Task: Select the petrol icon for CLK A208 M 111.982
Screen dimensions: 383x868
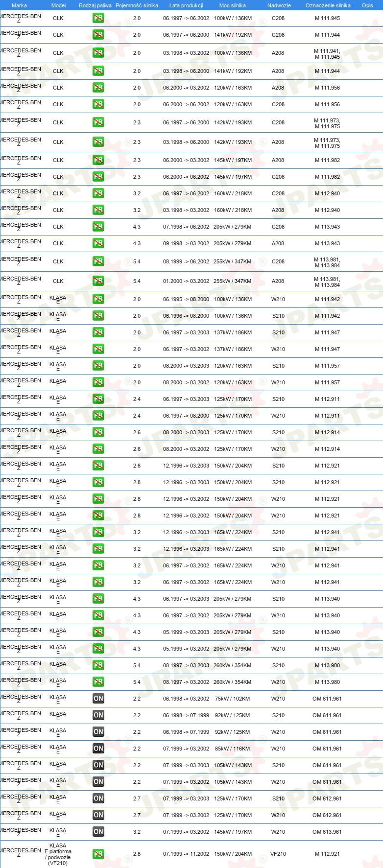Action: 98,160
